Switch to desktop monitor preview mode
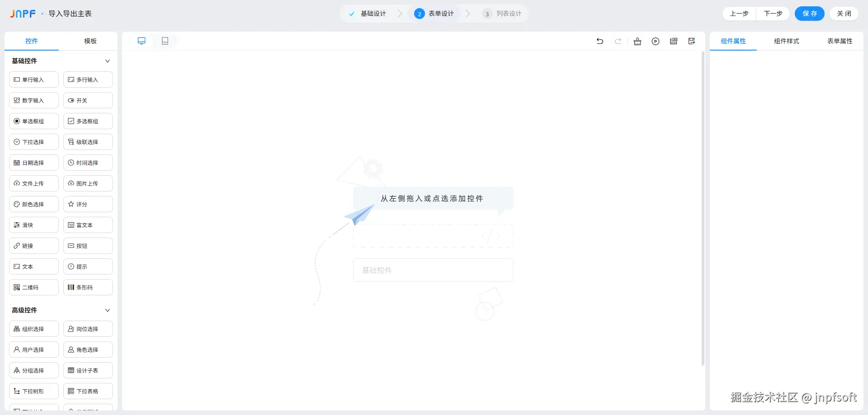The height and width of the screenshot is (415, 868). (x=142, y=41)
